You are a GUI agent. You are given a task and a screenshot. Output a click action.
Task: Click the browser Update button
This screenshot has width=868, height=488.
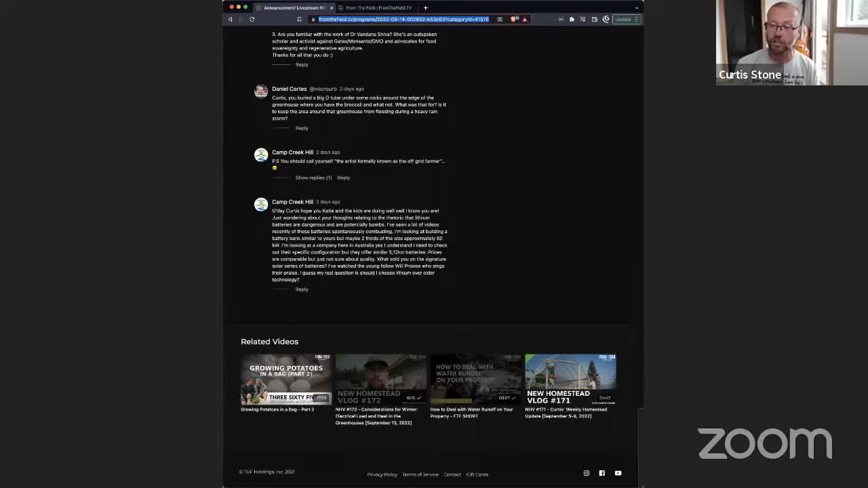click(623, 19)
